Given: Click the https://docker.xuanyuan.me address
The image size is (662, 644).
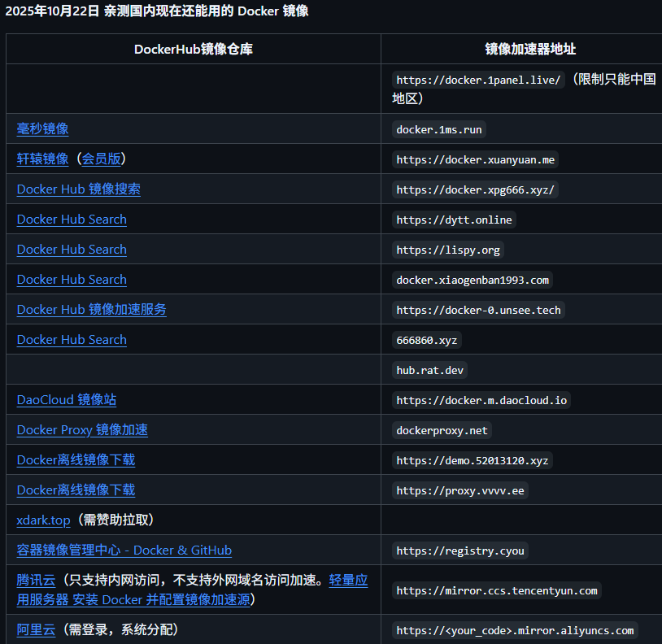Looking at the screenshot, I should (x=476, y=160).
